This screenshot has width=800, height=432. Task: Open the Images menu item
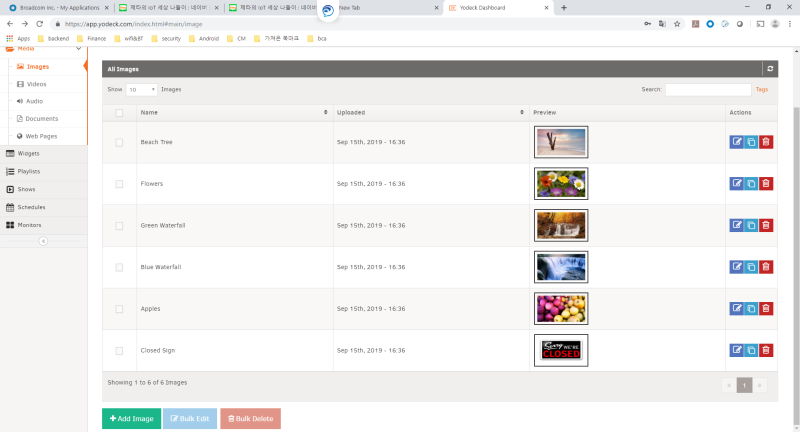[x=38, y=67]
